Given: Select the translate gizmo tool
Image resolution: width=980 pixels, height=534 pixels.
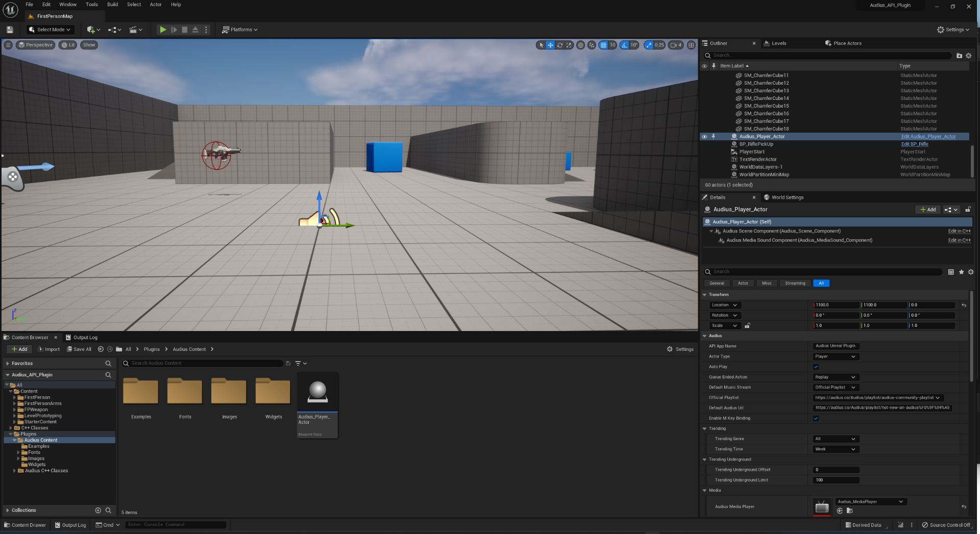Looking at the screenshot, I should [550, 45].
